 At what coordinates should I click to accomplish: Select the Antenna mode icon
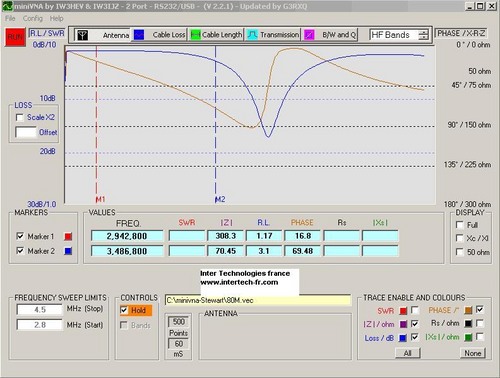pyautogui.click(x=82, y=35)
